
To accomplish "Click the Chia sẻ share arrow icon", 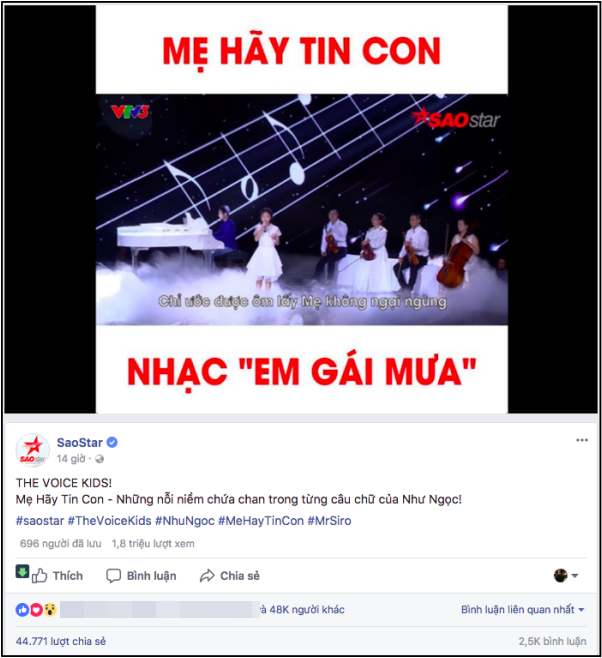I will [x=207, y=576].
